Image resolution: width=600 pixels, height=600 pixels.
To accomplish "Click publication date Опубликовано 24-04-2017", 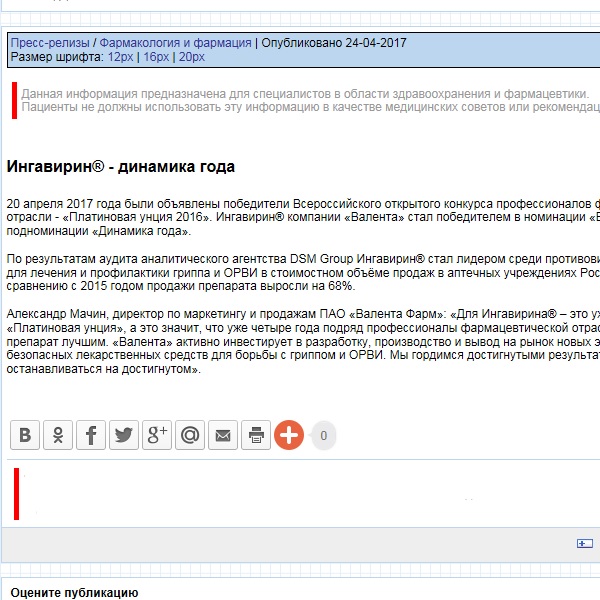I will 334,43.
